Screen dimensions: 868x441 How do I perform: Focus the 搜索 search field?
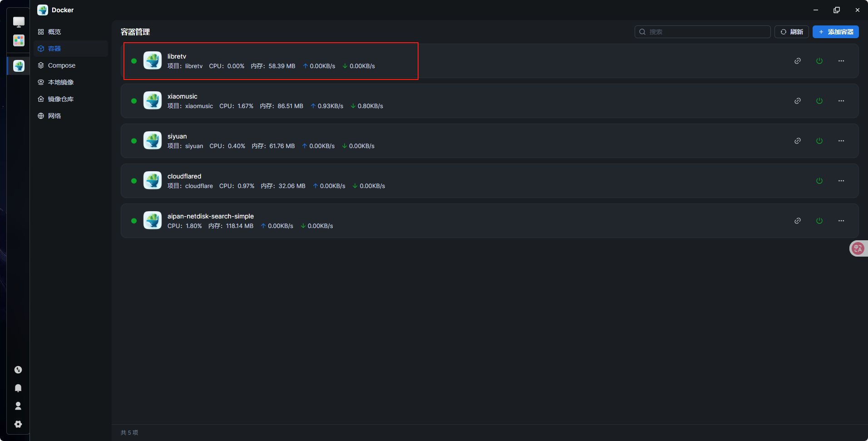click(703, 32)
